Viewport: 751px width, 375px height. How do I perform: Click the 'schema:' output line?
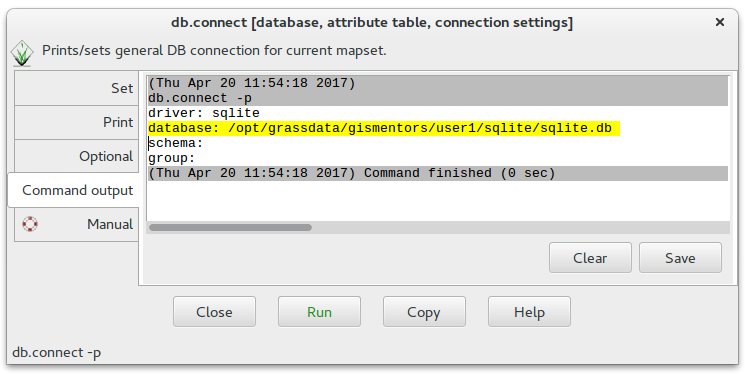[x=176, y=143]
